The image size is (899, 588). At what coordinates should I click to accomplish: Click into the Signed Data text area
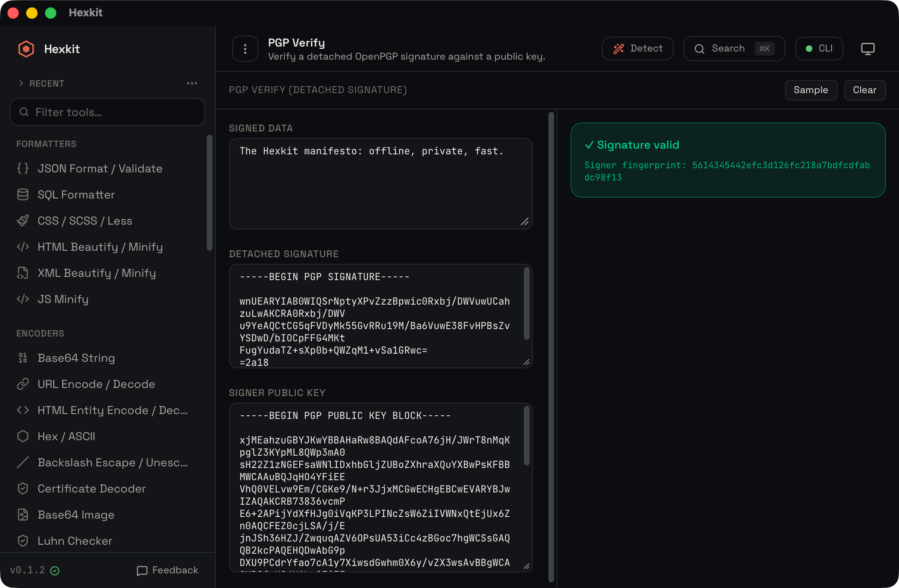tap(380, 183)
